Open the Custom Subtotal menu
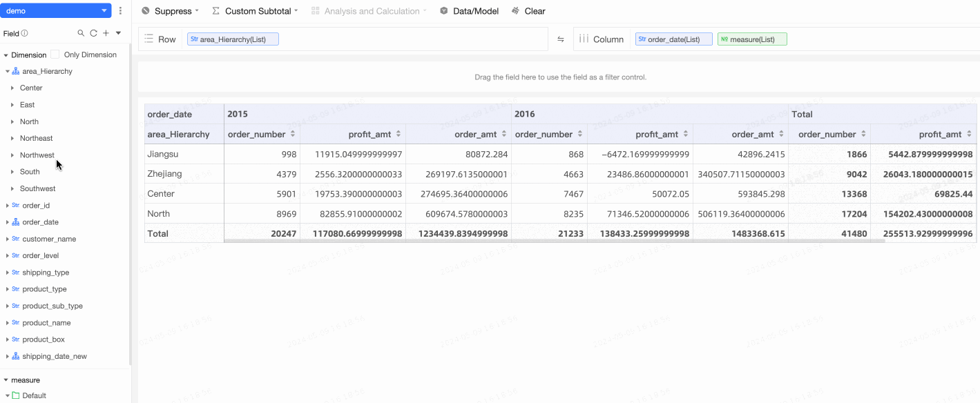Screen dimensions: 980x403 [x=255, y=11]
